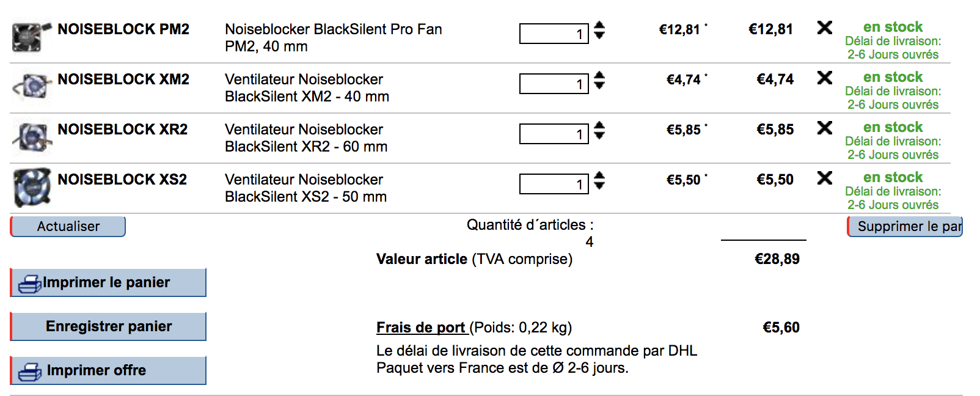
Task: Focus the NOISEBLOCK XS2 quantity field
Action: coord(554,184)
